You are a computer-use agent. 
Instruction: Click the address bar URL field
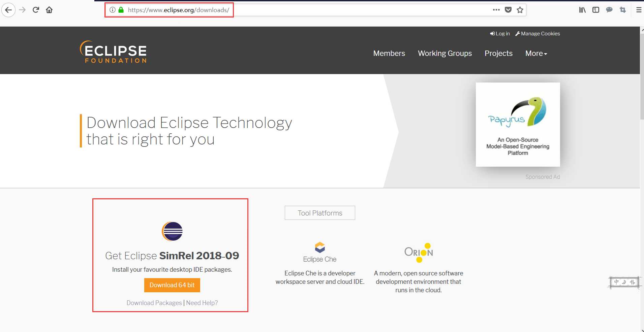315,10
